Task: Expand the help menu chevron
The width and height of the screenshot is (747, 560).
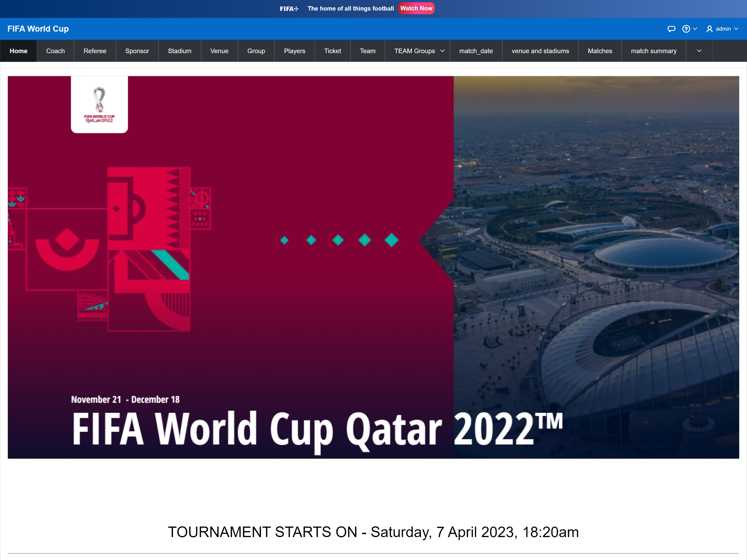Action: (695, 29)
